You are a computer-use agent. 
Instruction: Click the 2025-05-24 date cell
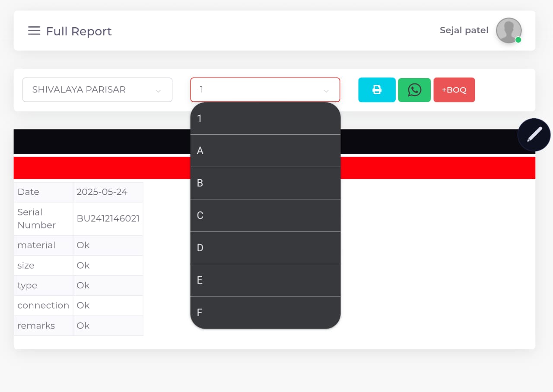[x=102, y=192]
